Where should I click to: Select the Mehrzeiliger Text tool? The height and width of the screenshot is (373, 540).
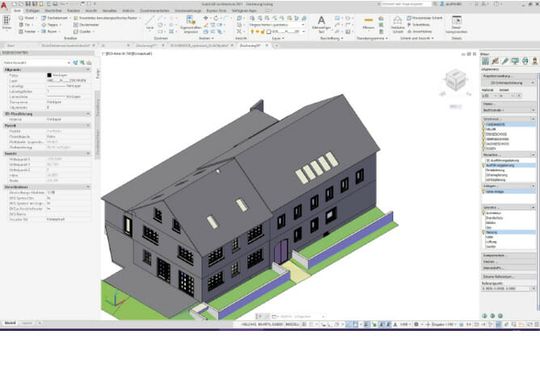click(x=321, y=24)
